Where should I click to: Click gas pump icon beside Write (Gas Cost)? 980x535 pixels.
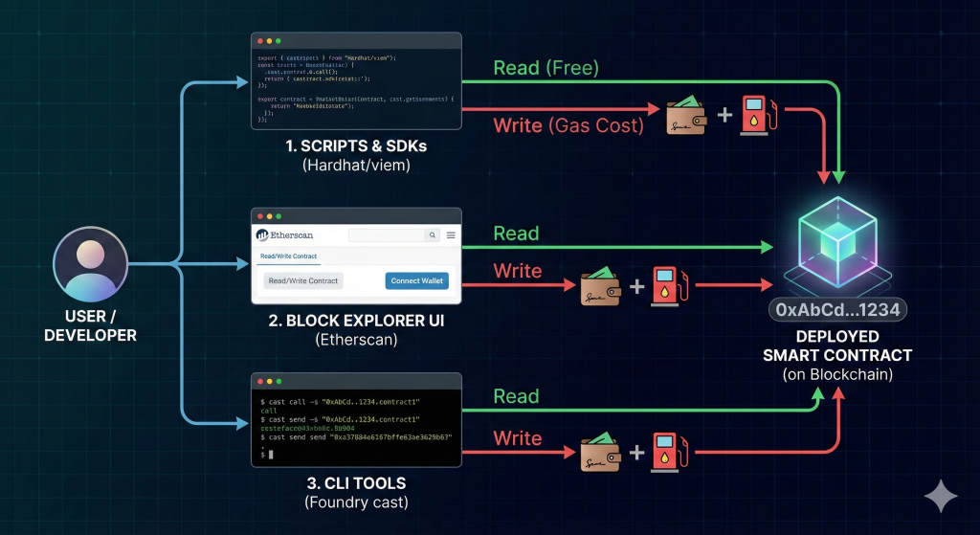coord(760,115)
